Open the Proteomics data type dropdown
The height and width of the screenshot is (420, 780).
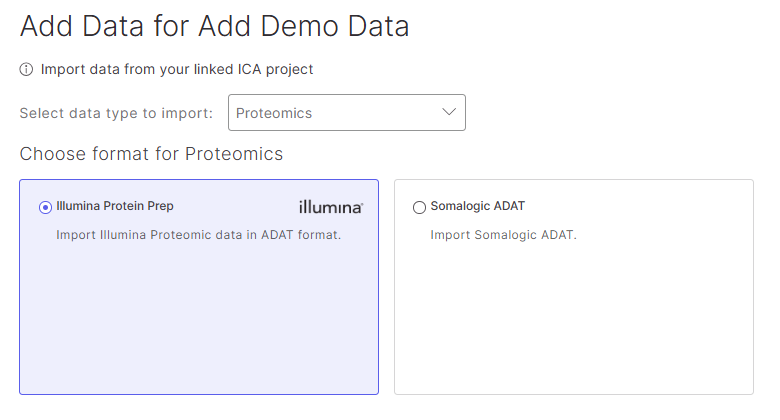(347, 112)
